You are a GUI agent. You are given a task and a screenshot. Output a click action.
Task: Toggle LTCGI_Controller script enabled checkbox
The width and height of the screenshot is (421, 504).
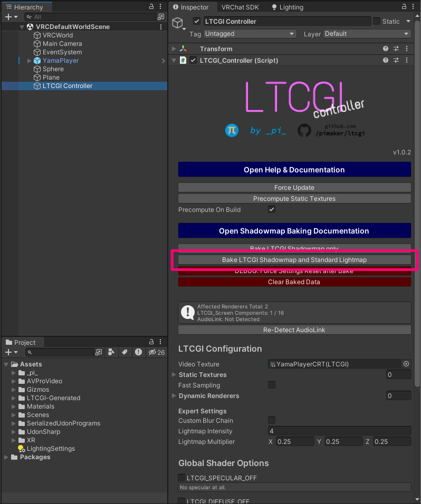(193, 60)
